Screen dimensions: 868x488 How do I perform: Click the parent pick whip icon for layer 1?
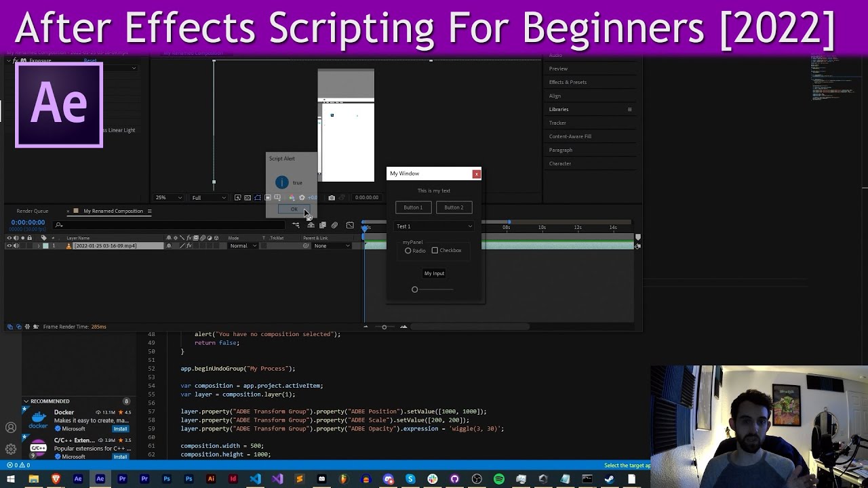tap(306, 245)
